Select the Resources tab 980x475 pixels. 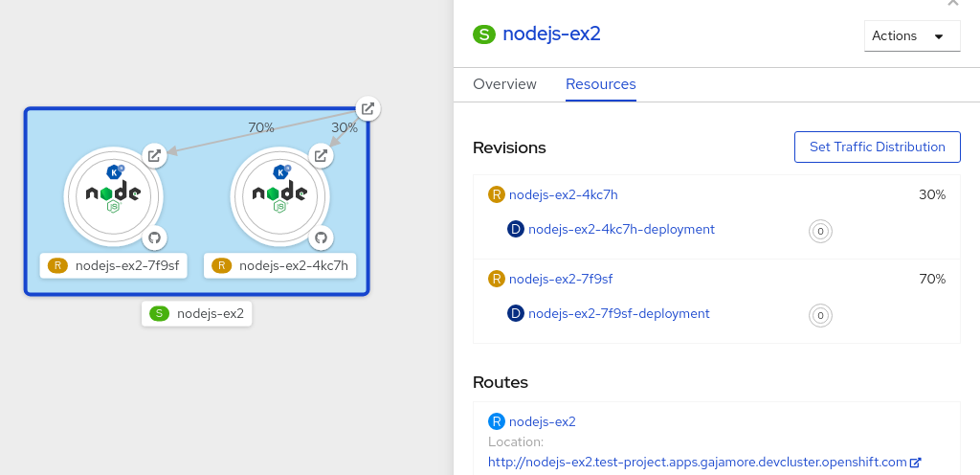click(600, 84)
